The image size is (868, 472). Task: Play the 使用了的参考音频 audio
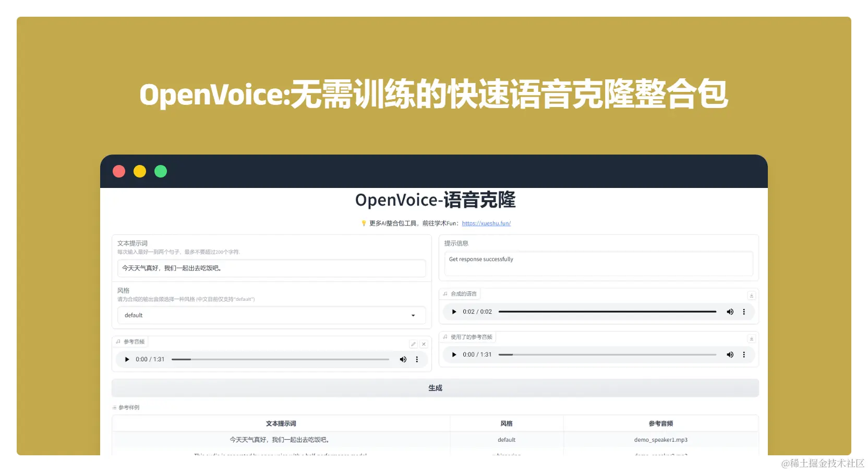[454, 355]
